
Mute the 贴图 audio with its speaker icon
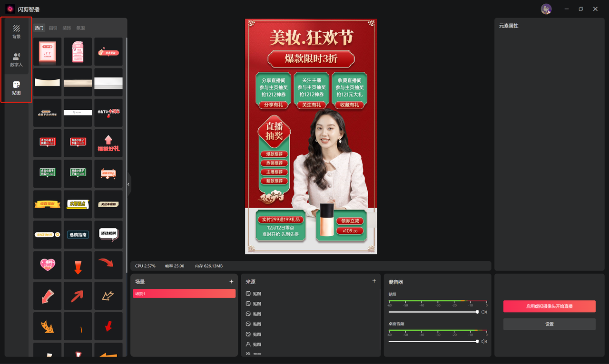point(484,312)
